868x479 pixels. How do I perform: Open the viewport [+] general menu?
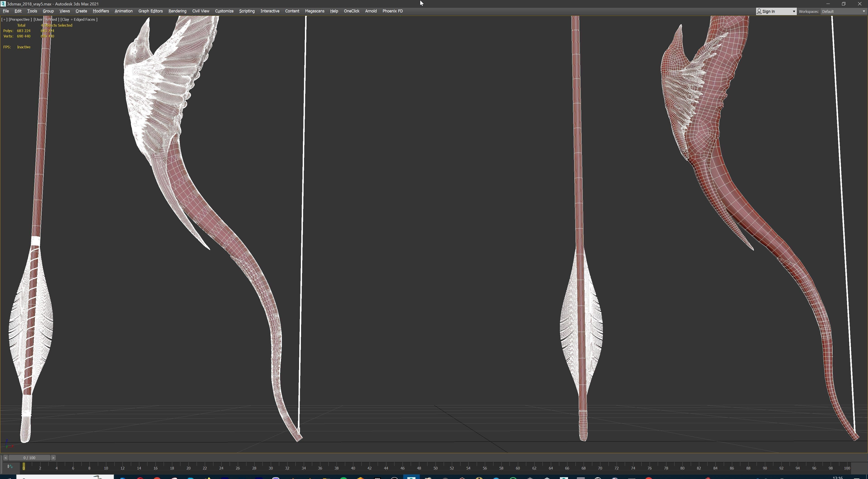4,19
